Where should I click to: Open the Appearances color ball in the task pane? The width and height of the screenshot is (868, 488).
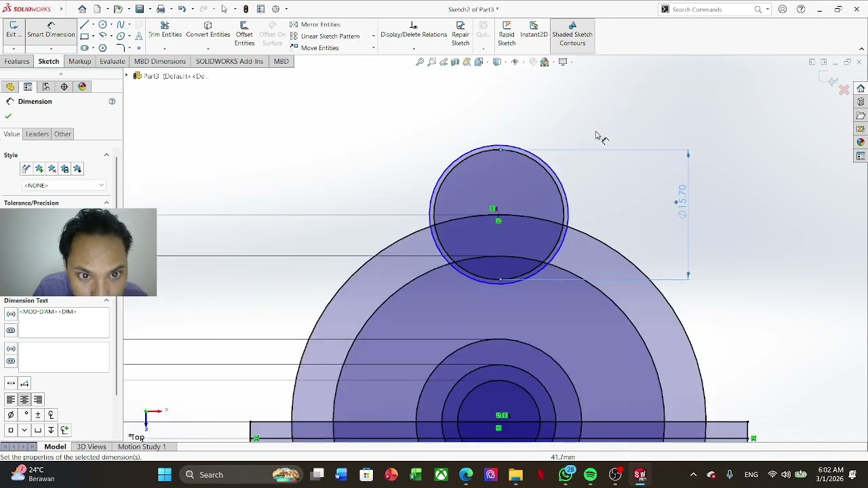[861, 142]
